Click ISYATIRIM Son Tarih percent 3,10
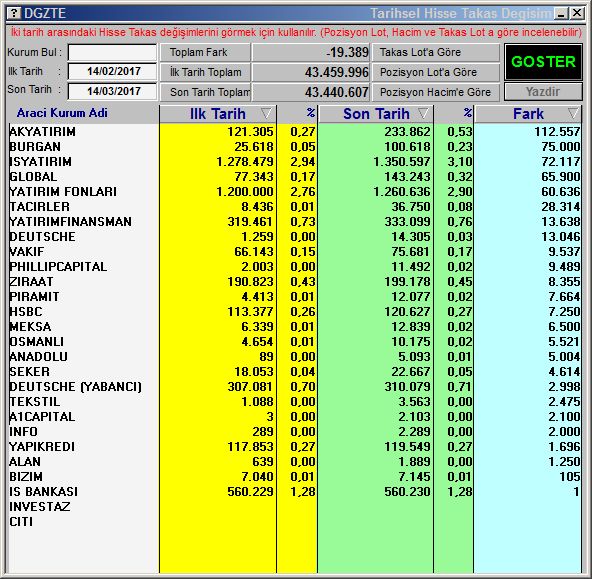The height and width of the screenshot is (579, 592). tap(460, 162)
